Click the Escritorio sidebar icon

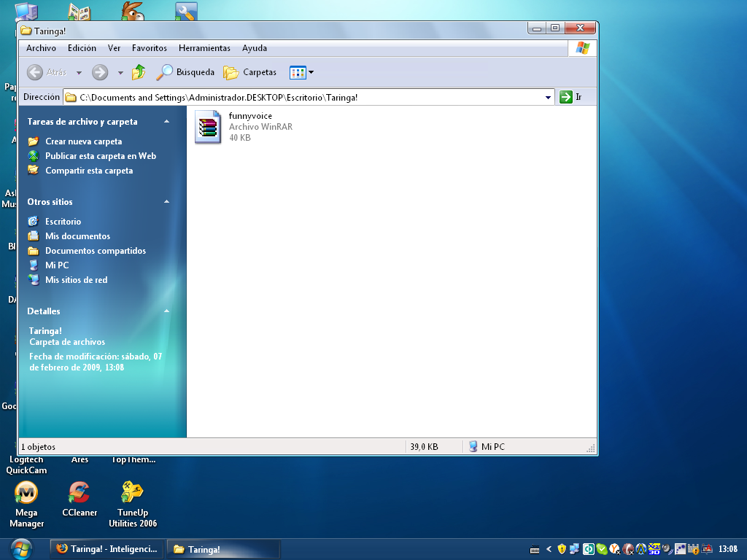click(34, 221)
